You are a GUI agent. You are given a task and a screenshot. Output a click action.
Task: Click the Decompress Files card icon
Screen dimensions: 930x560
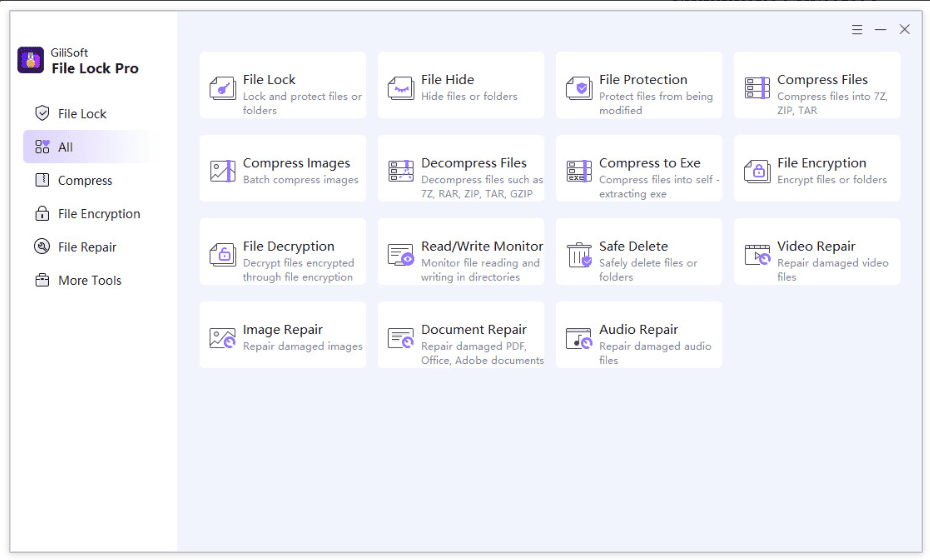[401, 171]
